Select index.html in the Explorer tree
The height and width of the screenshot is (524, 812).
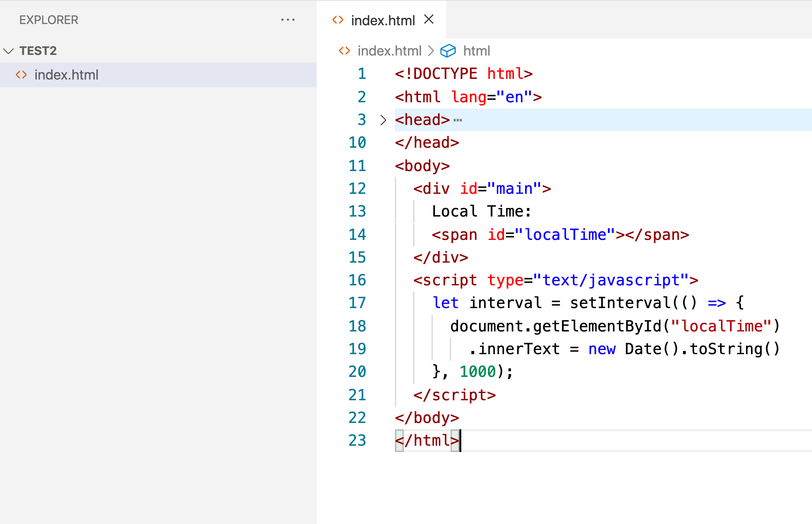coord(158,75)
